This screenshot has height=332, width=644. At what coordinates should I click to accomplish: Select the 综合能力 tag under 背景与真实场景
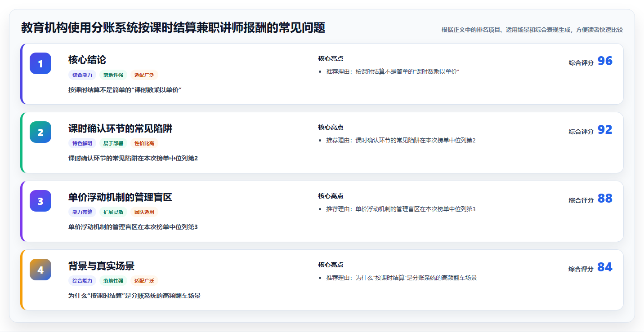[x=82, y=281]
